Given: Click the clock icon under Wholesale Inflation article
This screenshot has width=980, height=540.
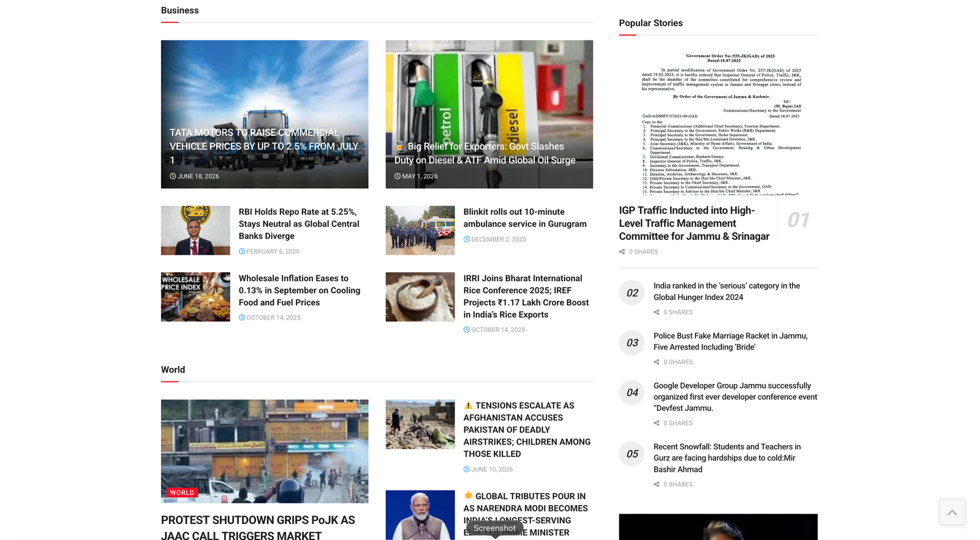Looking at the screenshot, I should [242, 318].
